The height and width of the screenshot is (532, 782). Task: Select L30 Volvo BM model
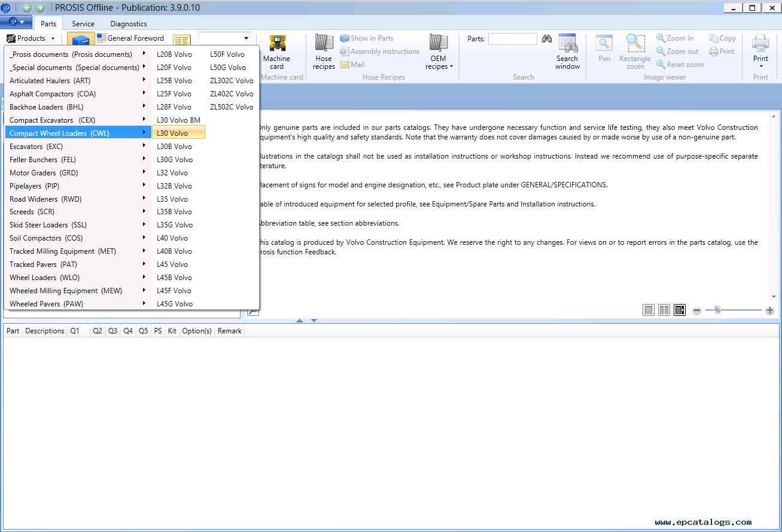click(x=178, y=120)
